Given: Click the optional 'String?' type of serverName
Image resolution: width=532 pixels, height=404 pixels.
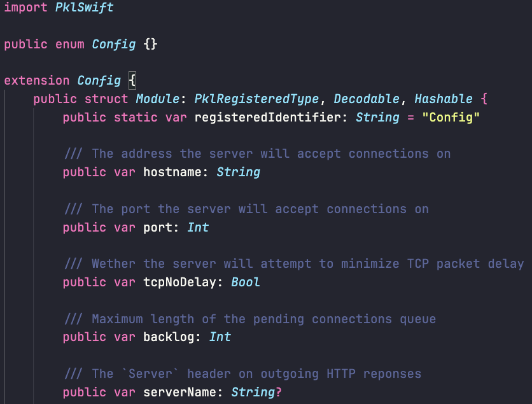Looking at the screenshot, I should click(256, 393).
